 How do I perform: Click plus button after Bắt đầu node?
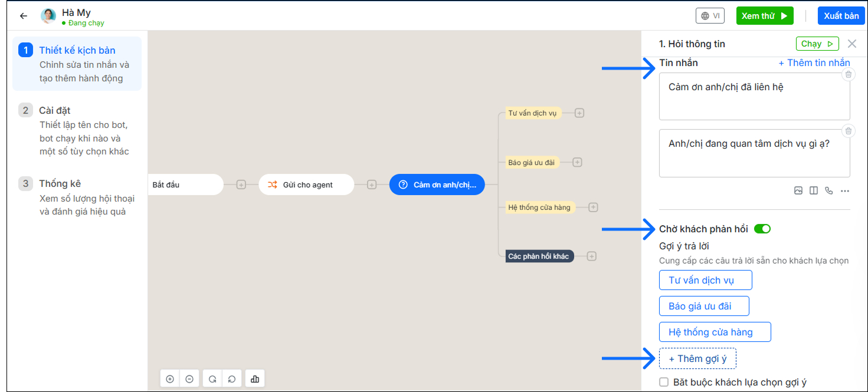click(241, 185)
